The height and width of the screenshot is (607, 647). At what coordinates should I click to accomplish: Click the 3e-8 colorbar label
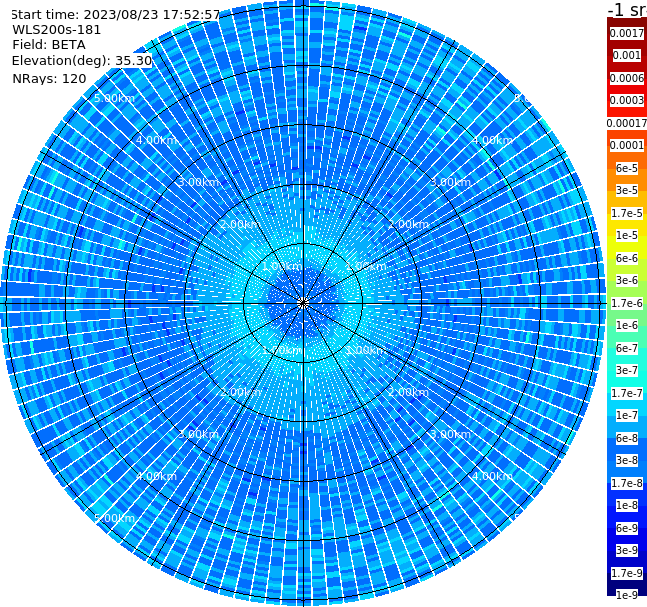click(627, 460)
